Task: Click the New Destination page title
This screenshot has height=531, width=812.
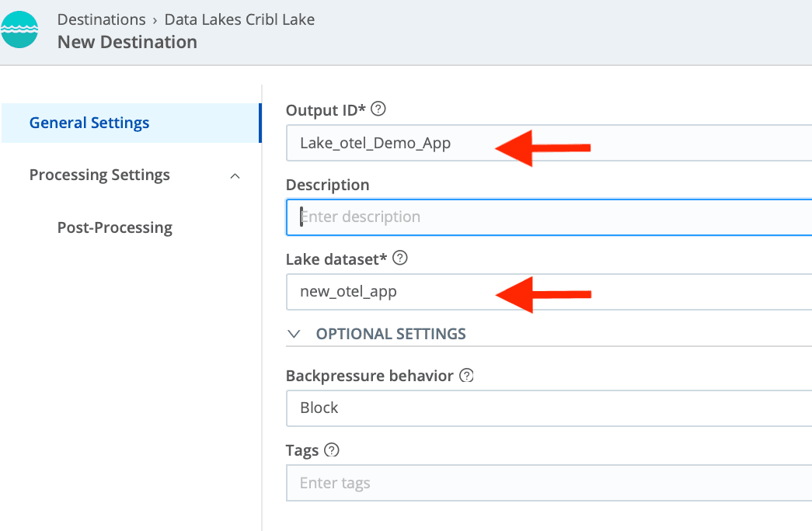Action: tap(127, 42)
